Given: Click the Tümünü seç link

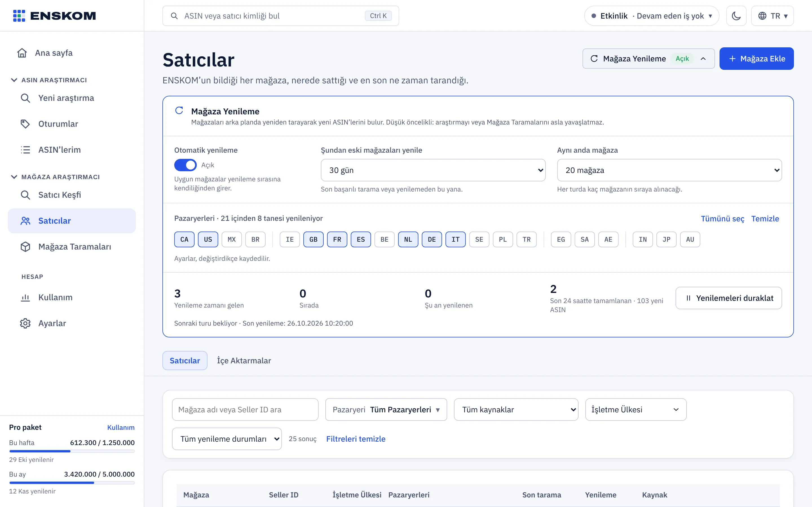Looking at the screenshot, I should (722, 219).
